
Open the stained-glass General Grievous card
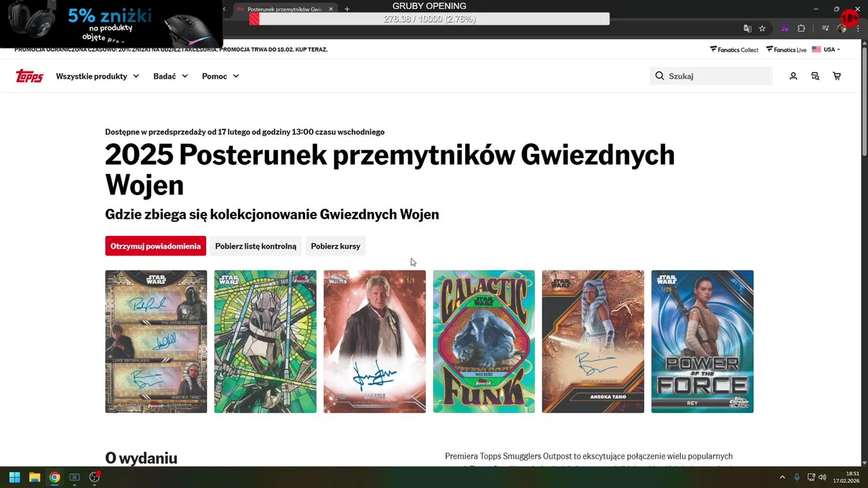[x=265, y=342]
